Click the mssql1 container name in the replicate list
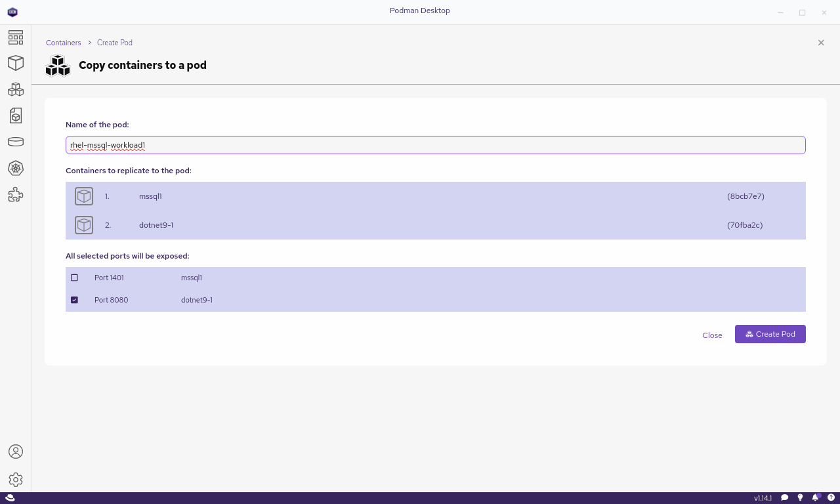 (x=150, y=196)
